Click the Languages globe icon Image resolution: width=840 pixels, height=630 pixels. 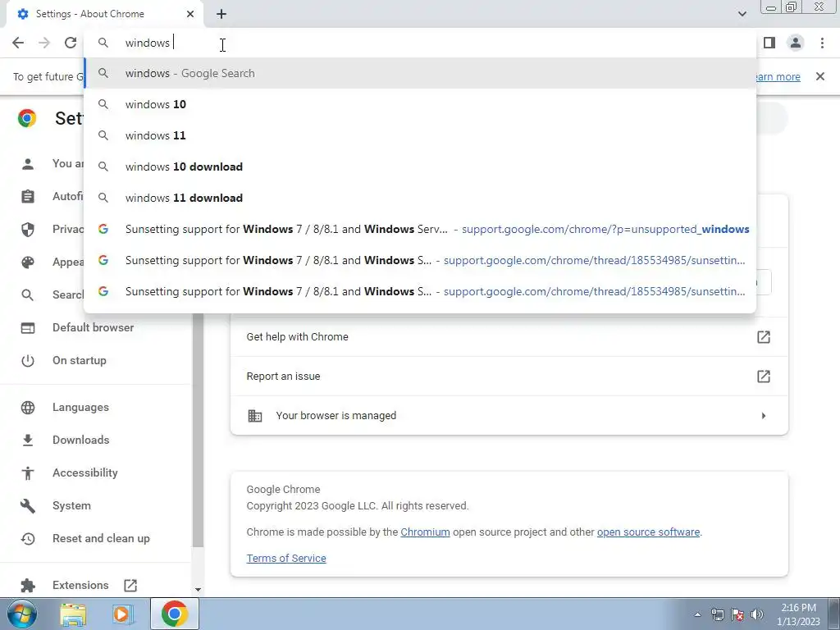coord(27,407)
